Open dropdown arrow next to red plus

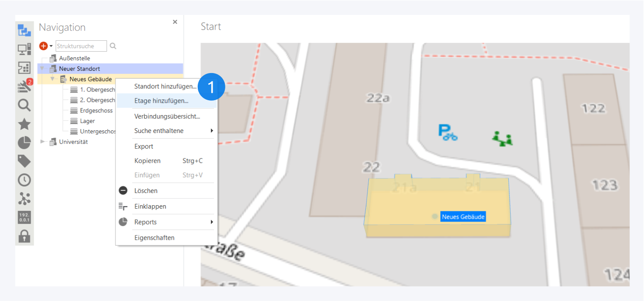point(51,46)
